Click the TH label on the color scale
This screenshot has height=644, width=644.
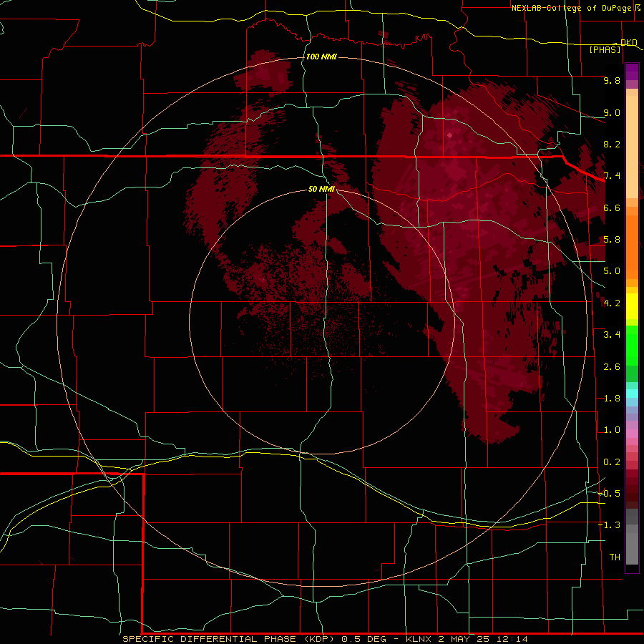pos(615,557)
